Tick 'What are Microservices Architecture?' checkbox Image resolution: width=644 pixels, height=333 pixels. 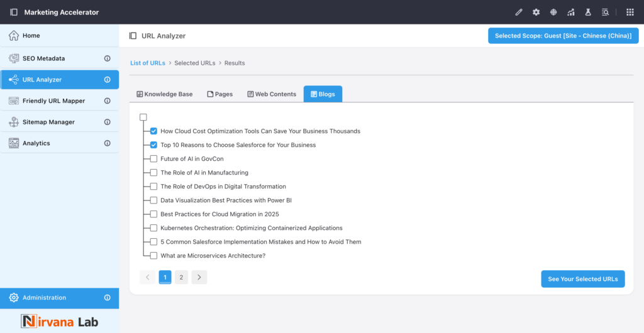tap(153, 256)
